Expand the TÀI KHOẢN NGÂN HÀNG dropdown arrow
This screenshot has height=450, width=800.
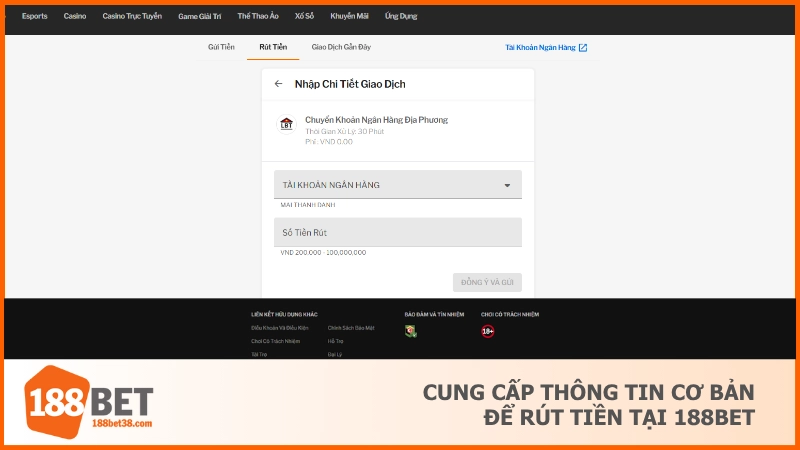click(x=507, y=185)
